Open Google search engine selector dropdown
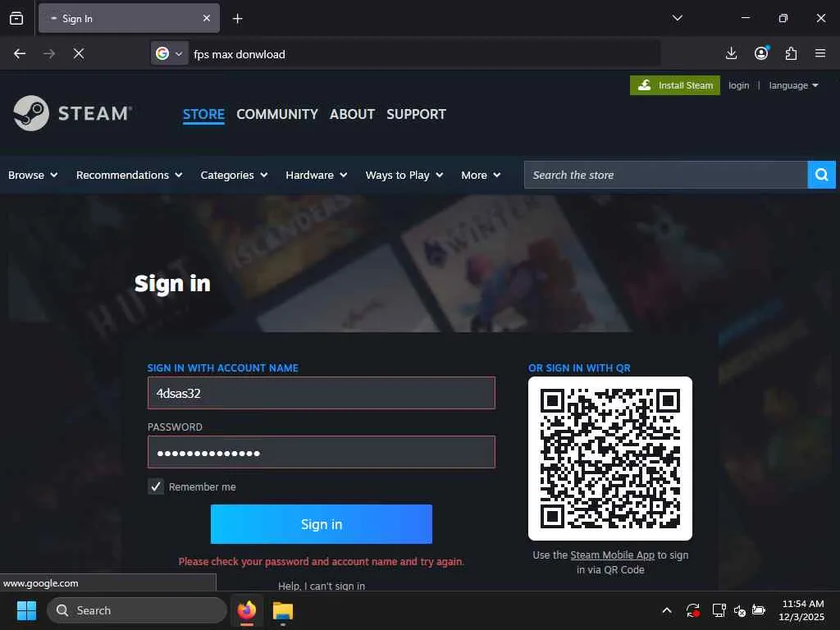 169,53
